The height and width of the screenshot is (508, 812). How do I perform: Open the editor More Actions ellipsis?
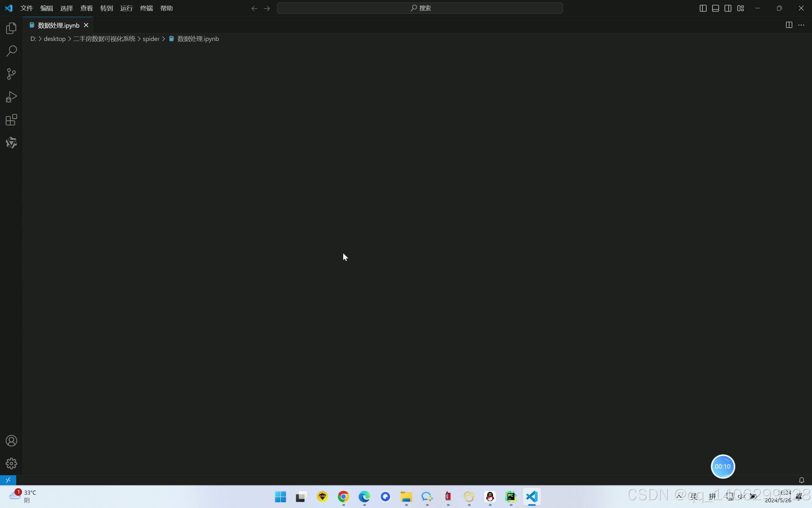pos(801,25)
